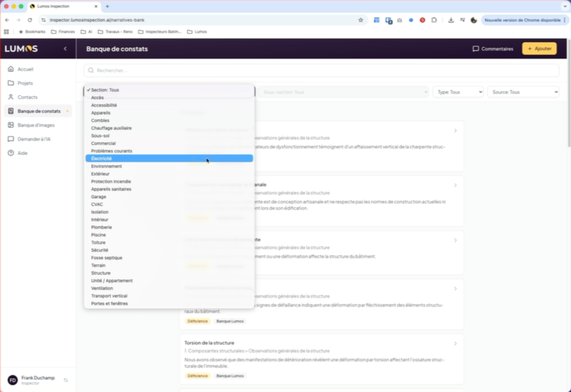
Task: Select CVAC from the section list
Action: (169, 204)
